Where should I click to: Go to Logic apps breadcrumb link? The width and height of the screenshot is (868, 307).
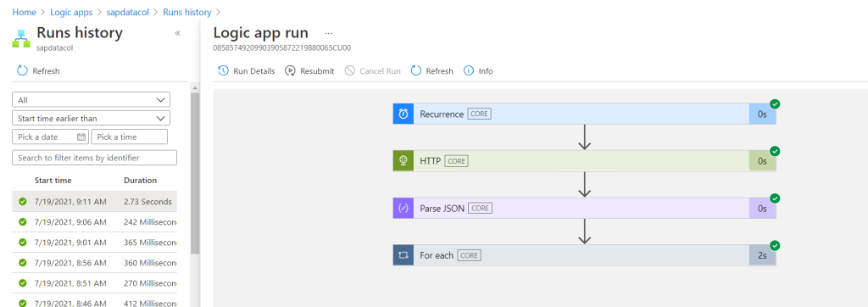tap(71, 12)
